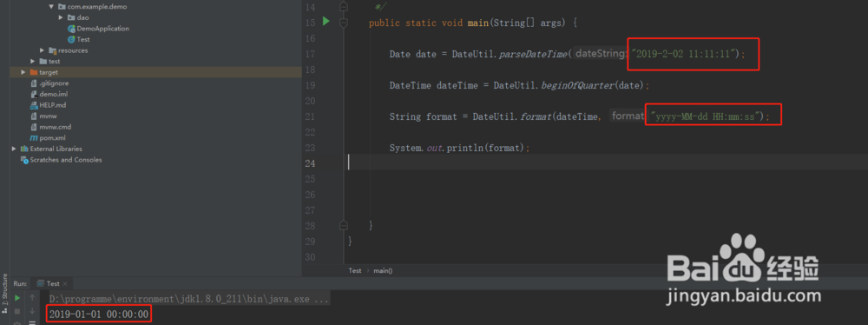Click the pom.xml Maven icon

(x=34, y=137)
